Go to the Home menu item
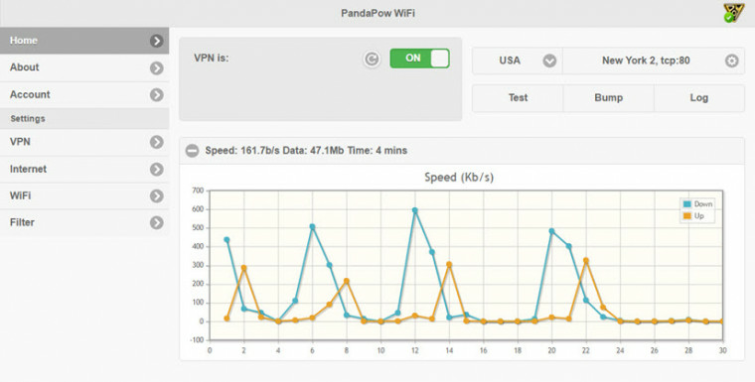The height and width of the screenshot is (382, 755). click(84, 40)
